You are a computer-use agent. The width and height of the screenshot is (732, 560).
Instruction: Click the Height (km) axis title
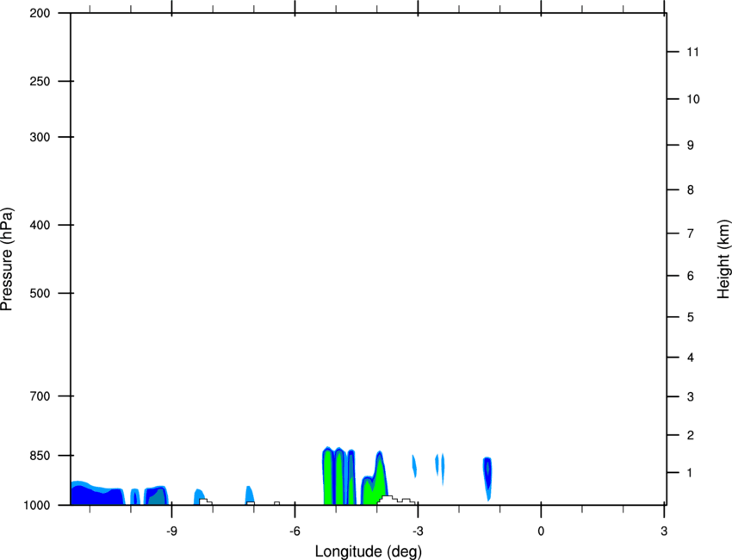tap(723, 259)
